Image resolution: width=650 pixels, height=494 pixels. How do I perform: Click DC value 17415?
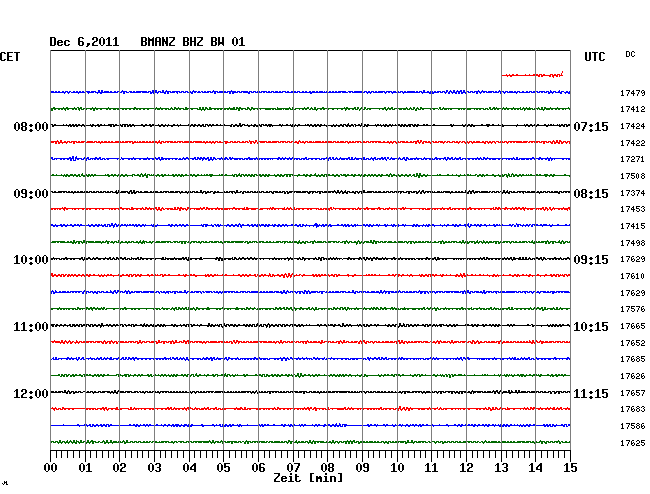[x=633, y=226]
